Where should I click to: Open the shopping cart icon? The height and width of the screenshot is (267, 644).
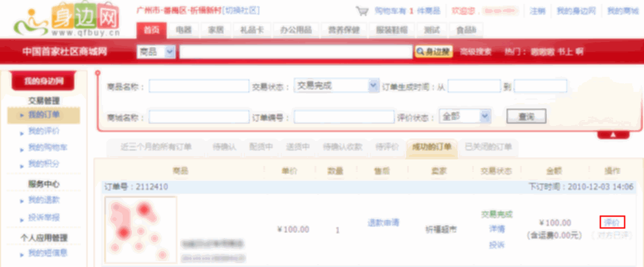point(362,11)
